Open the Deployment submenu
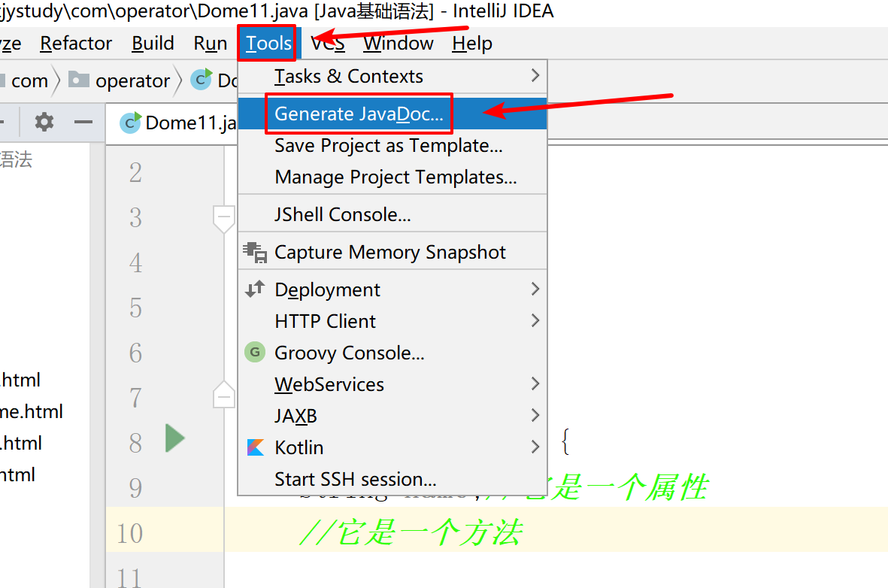The width and height of the screenshot is (888, 588). [392, 289]
